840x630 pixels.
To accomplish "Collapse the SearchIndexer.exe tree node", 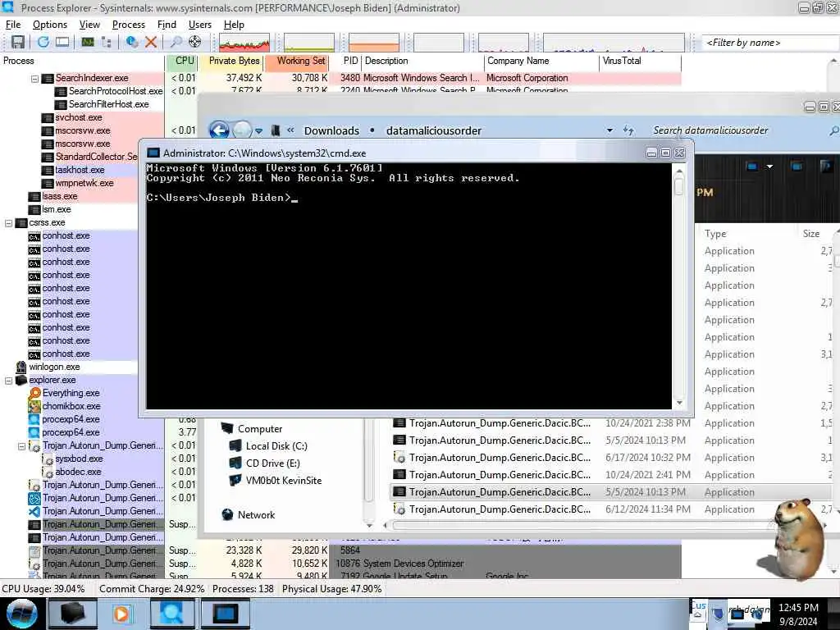I will click(x=34, y=79).
